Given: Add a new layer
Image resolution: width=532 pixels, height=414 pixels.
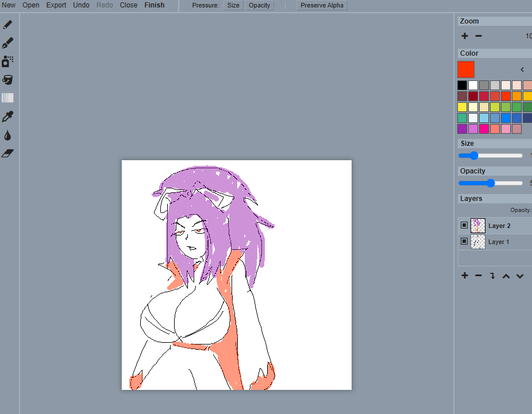Looking at the screenshot, I should (465, 275).
